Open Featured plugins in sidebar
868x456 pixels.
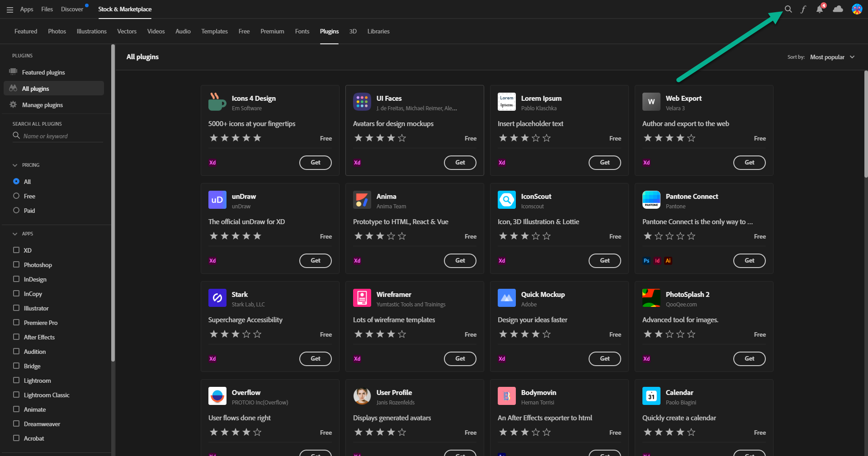pyautogui.click(x=43, y=72)
